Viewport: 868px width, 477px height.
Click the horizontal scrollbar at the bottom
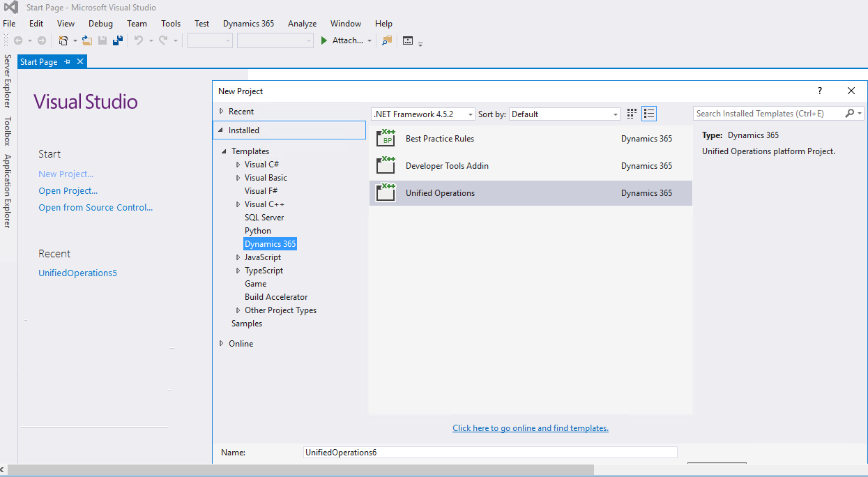click(x=300, y=470)
